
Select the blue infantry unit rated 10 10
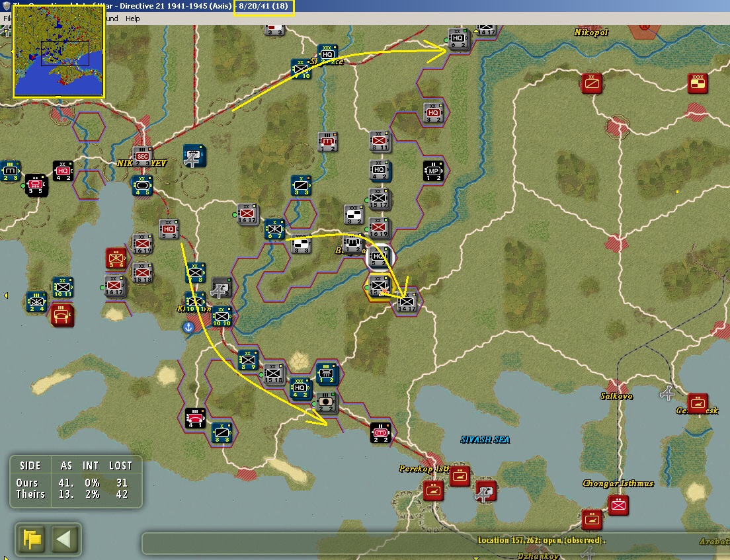[x=222, y=317]
